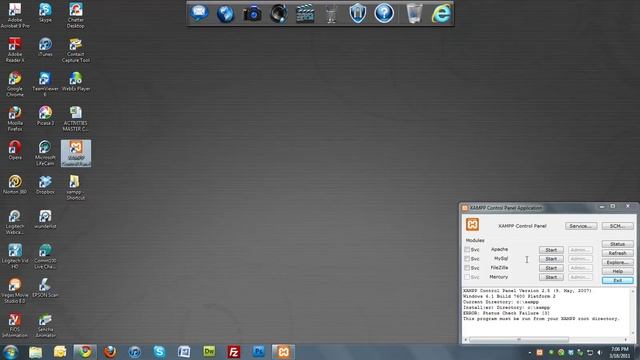
Task: Click the film clapperboard icon in top dock
Action: tap(305, 13)
